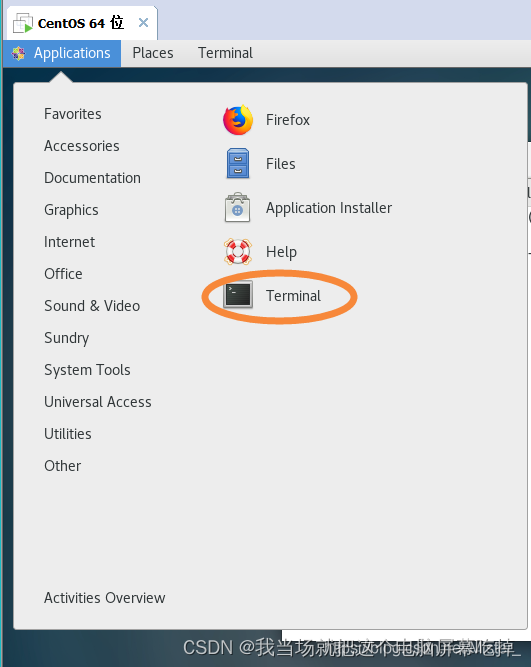The width and height of the screenshot is (531, 667).
Task: Open the Terminal menu in top bar
Action: 225,53
